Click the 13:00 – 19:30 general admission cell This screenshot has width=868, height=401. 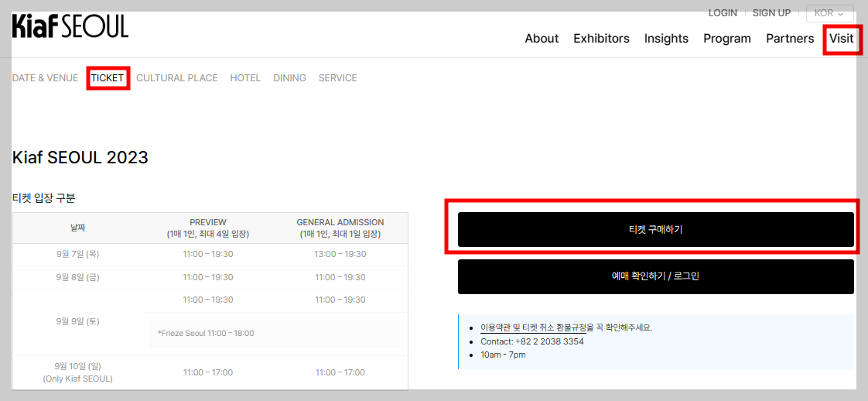point(340,254)
